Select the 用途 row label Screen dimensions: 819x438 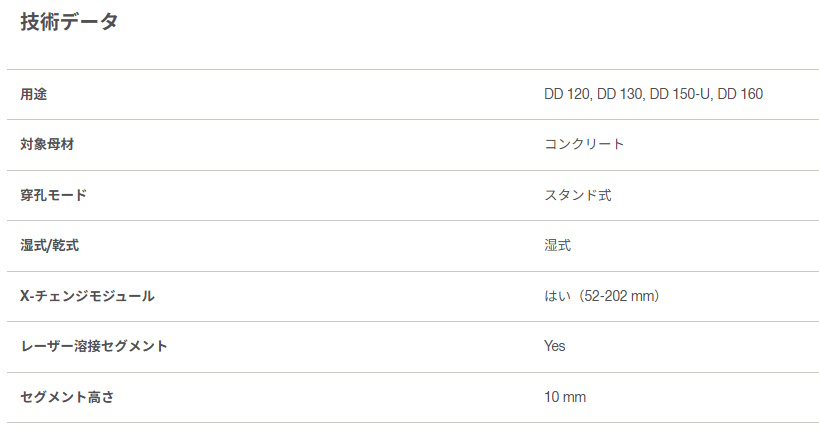[x=34, y=95]
